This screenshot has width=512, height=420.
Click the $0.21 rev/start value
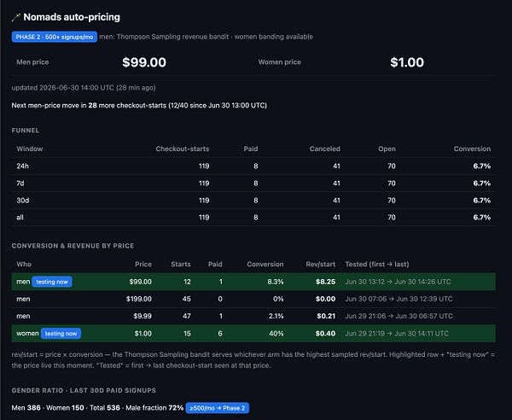326,316
